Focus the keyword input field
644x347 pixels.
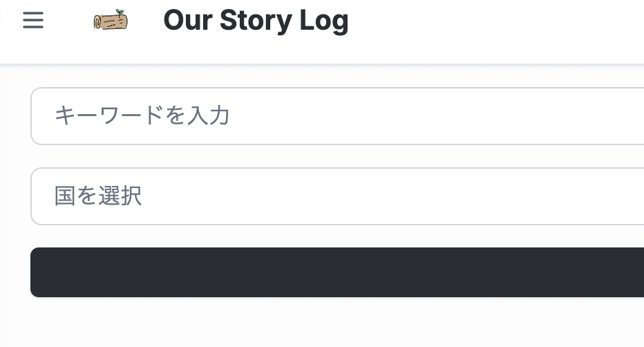(x=337, y=116)
